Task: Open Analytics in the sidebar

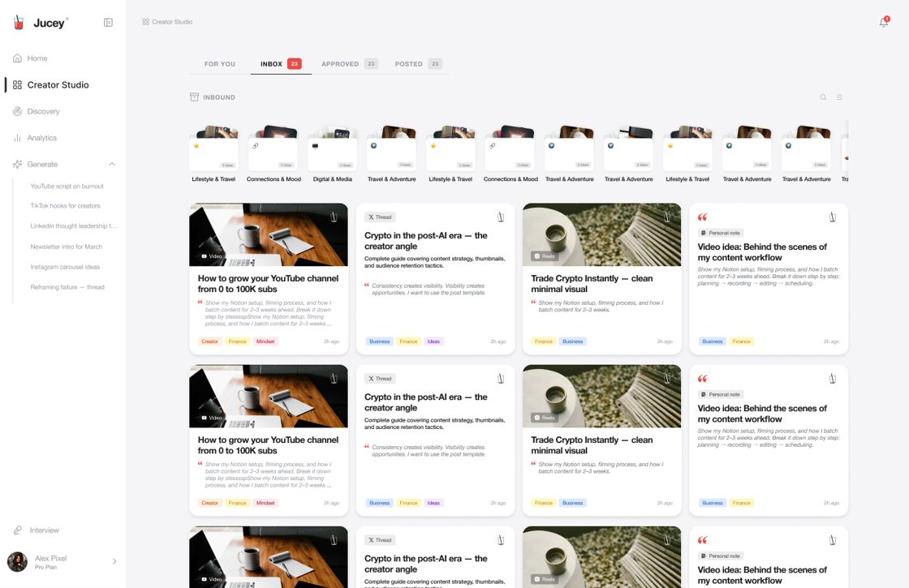Action: pos(35,138)
